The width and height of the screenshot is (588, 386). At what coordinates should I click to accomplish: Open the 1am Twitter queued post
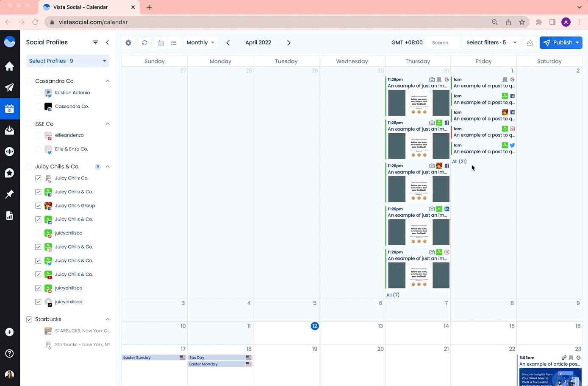(483, 148)
